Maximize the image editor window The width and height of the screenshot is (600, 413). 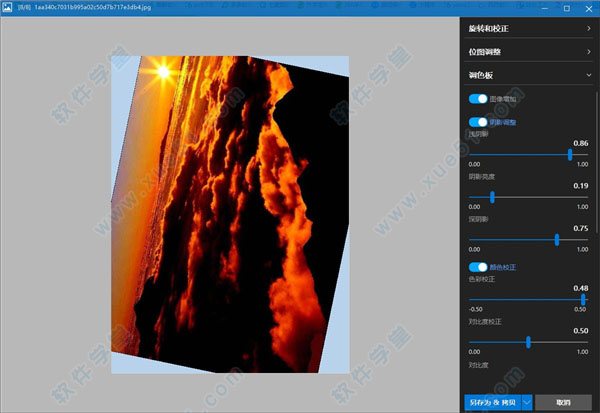565,8
